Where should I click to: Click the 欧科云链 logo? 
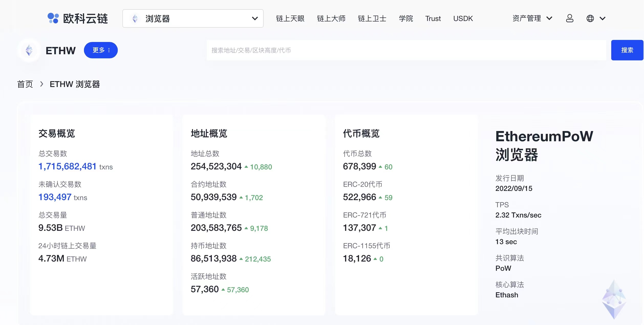tap(78, 18)
